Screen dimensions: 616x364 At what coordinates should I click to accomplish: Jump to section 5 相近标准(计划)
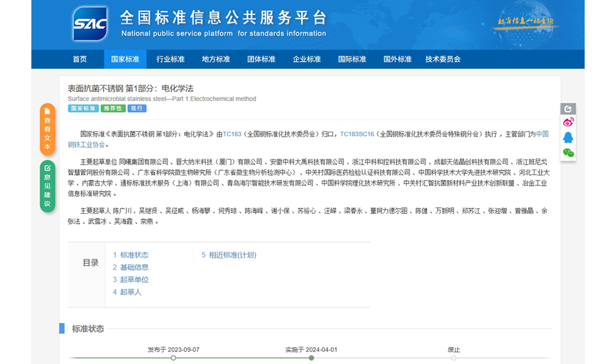[x=229, y=255]
